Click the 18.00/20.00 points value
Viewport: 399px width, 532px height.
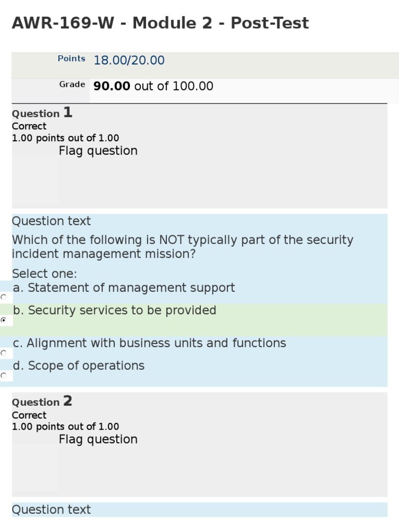tap(129, 60)
